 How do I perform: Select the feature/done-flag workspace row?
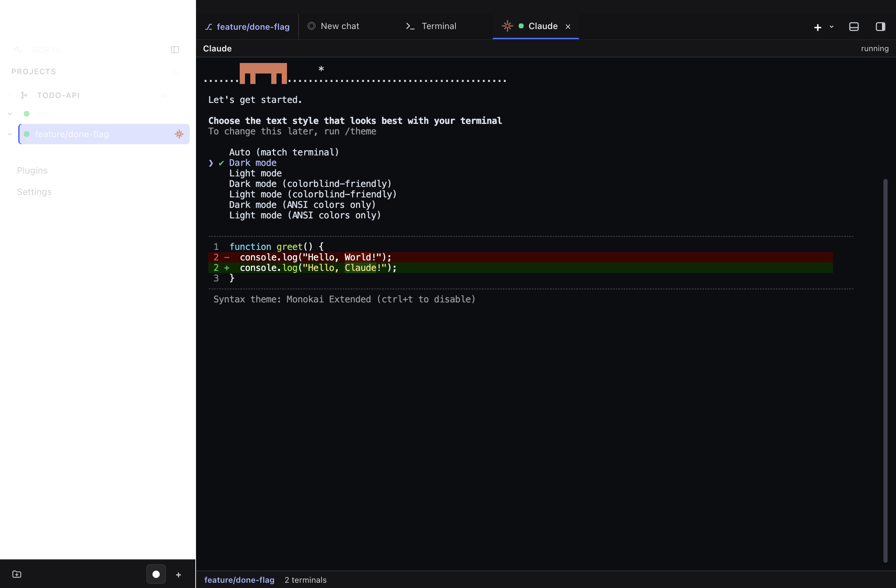[x=104, y=134]
